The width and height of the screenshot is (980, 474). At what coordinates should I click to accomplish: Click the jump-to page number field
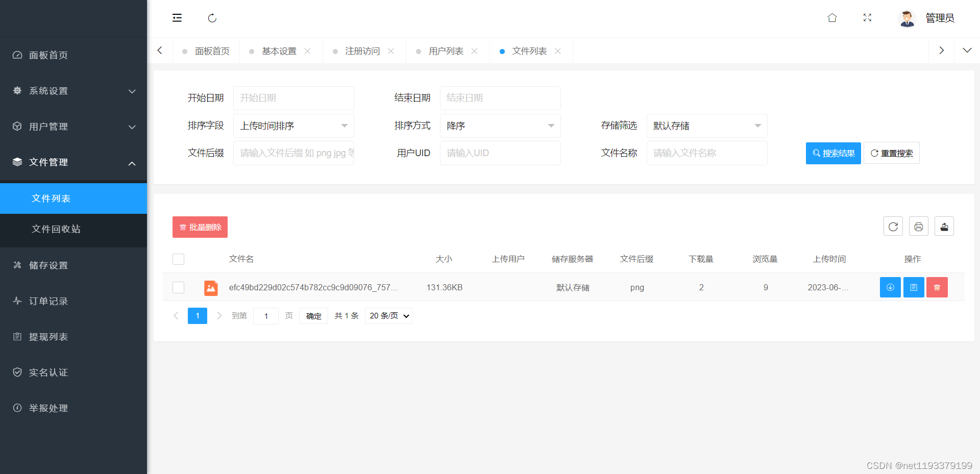point(266,316)
